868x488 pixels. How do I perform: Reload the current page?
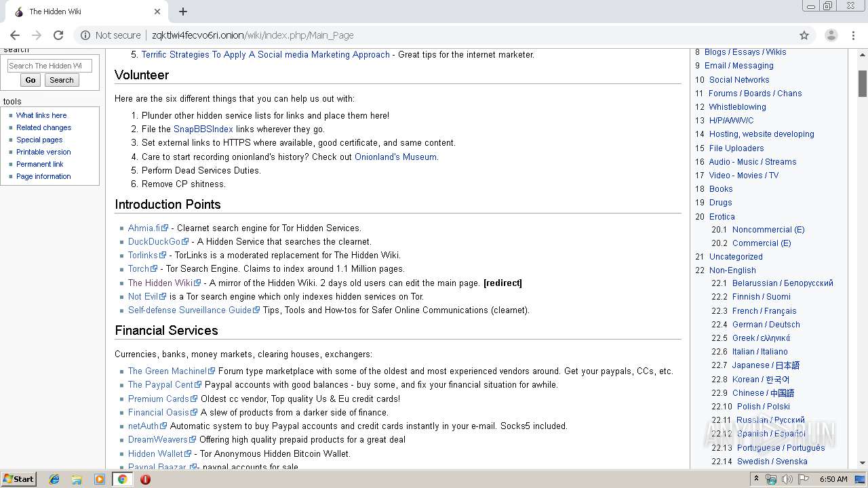click(x=58, y=35)
